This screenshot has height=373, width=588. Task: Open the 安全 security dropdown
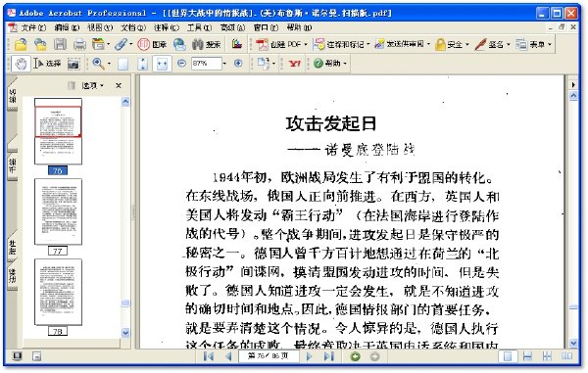pyautogui.click(x=467, y=45)
